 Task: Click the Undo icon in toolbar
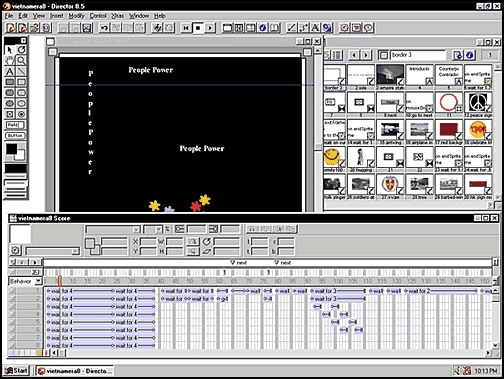pyautogui.click(x=104, y=28)
